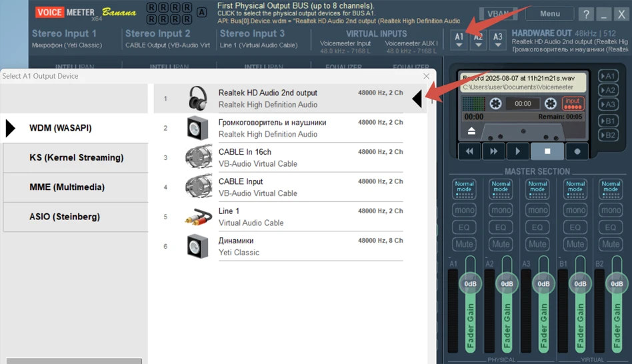632x364 pixels.
Task: Select the KS (Kernel Streaming) driver tab
Action: coord(76,158)
